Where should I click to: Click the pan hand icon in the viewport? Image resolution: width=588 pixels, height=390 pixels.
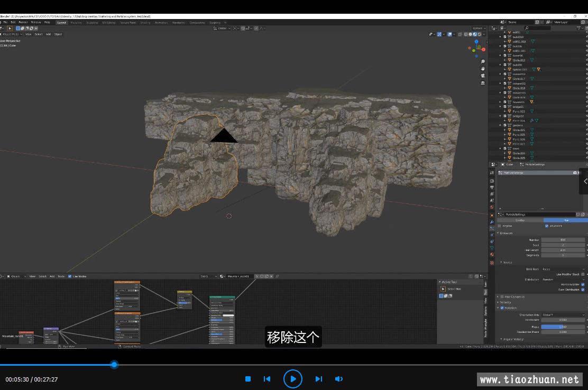483,69
